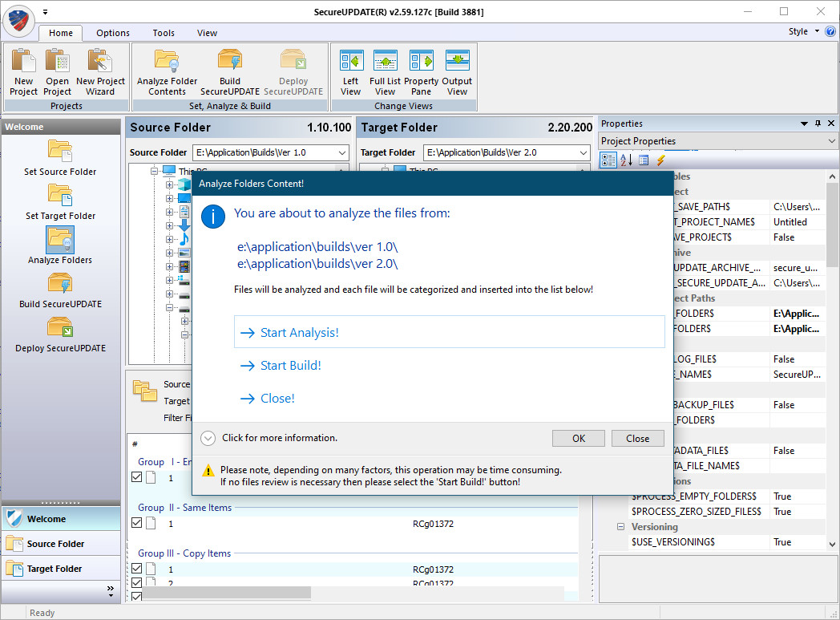Click the dialog's blue information icon

tap(213, 217)
